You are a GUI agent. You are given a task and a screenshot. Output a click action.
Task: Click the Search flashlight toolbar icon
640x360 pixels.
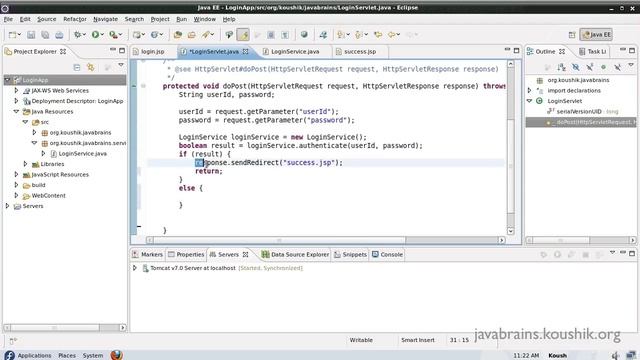(206, 35)
